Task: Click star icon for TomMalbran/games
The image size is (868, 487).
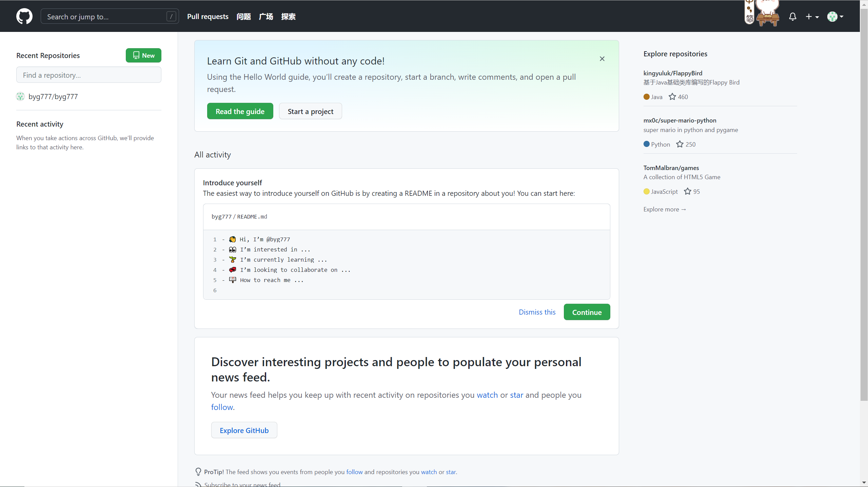Action: pyautogui.click(x=687, y=191)
